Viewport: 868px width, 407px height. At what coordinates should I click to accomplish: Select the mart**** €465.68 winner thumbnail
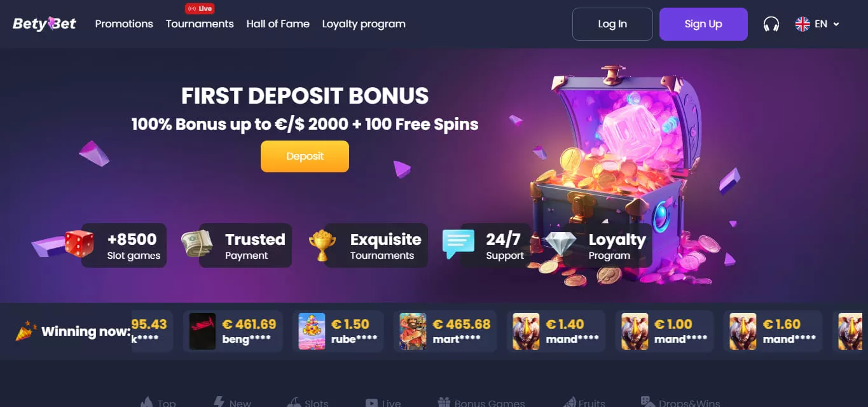tap(413, 331)
